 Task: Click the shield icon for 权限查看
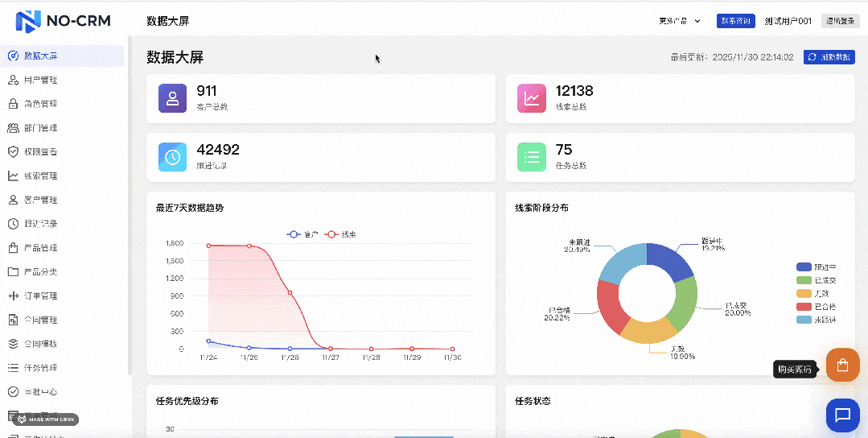14,151
